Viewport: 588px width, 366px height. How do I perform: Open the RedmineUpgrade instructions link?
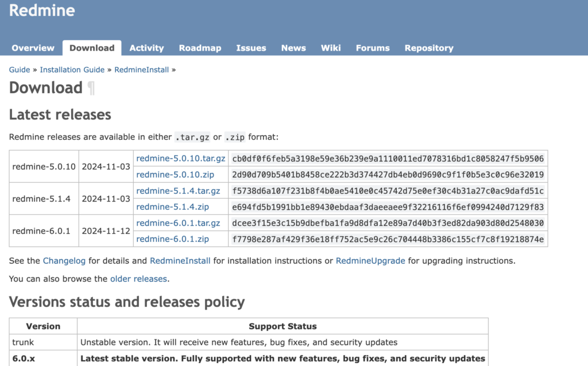tap(370, 260)
